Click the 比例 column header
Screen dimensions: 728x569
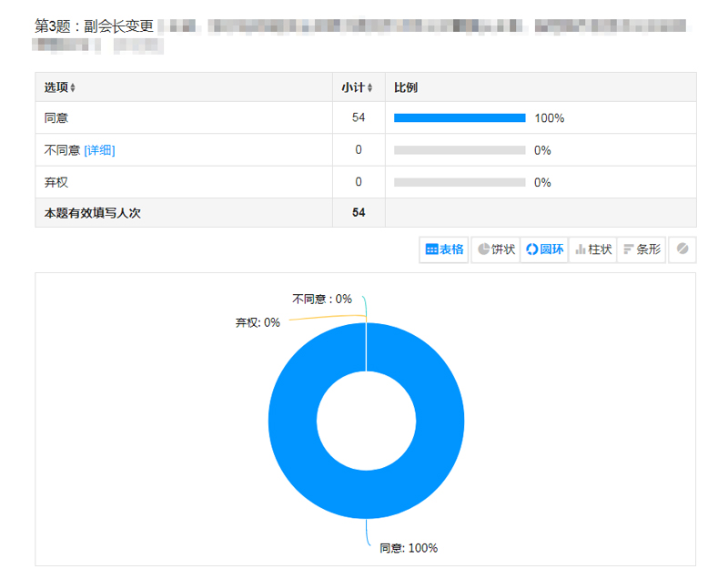[406, 87]
